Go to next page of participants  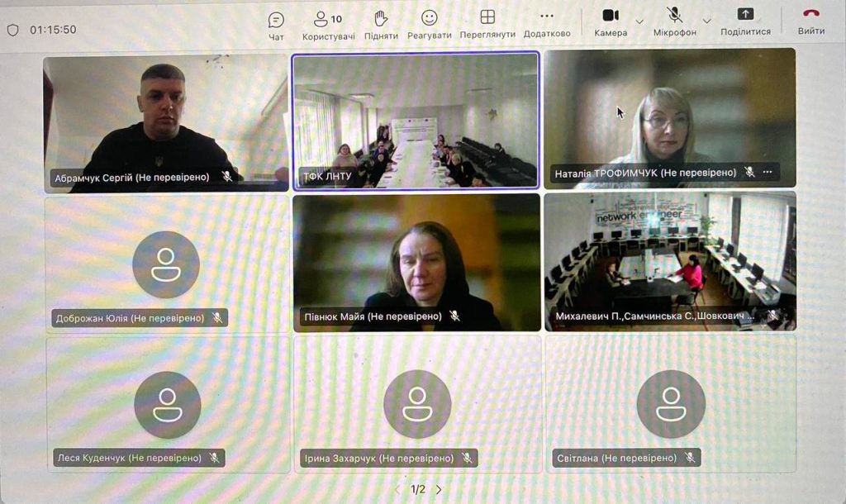pyautogui.click(x=439, y=489)
